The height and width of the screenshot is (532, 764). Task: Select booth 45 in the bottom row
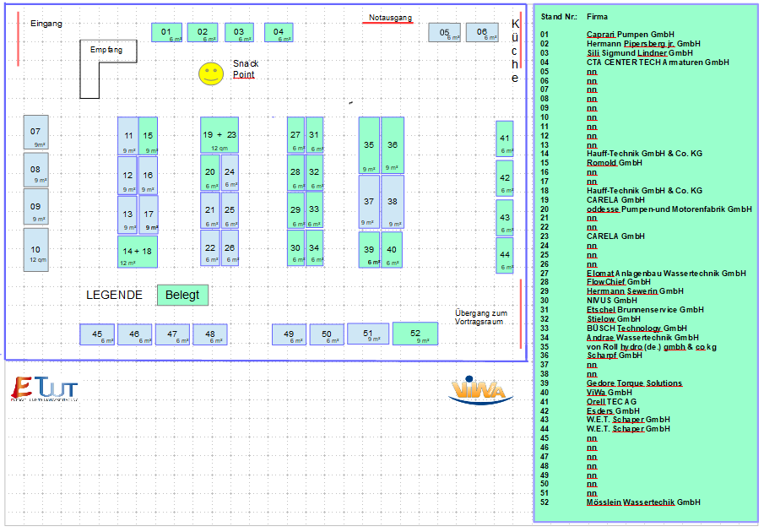[97, 334]
